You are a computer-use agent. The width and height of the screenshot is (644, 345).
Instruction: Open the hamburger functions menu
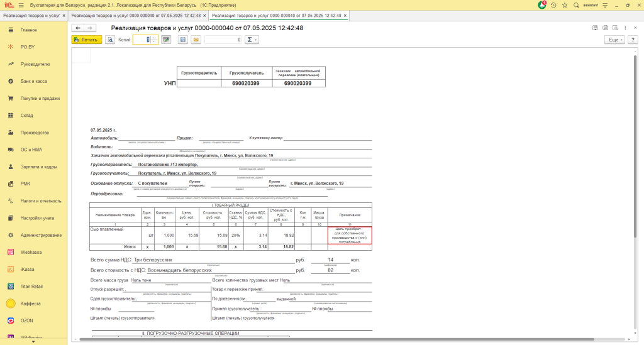click(21, 5)
